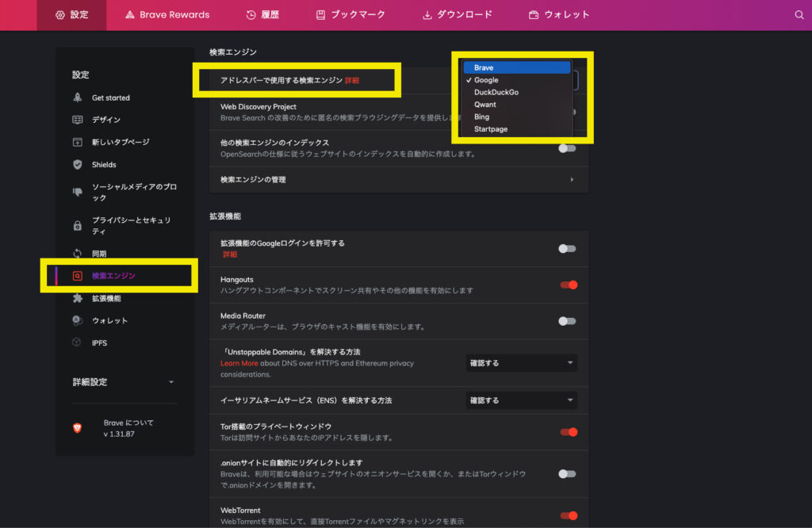Click the thumbs-down social blocking icon
The width and height of the screenshot is (812, 528).
(77, 192)
